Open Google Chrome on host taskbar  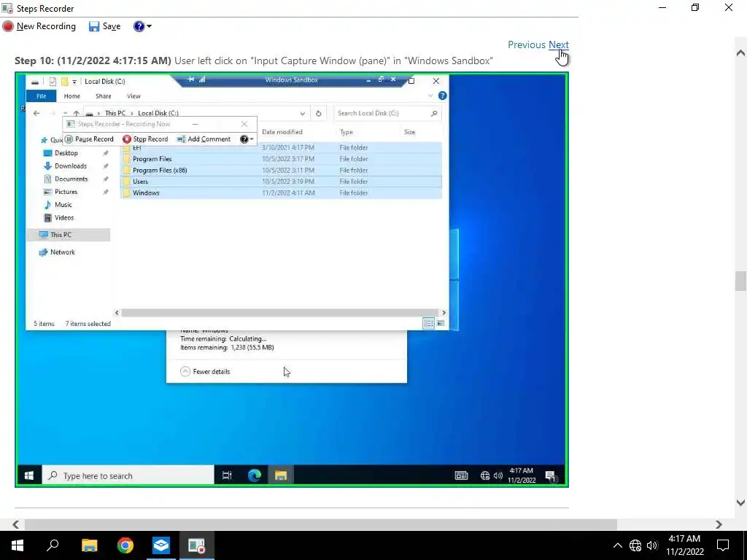(x=125, y=545)
